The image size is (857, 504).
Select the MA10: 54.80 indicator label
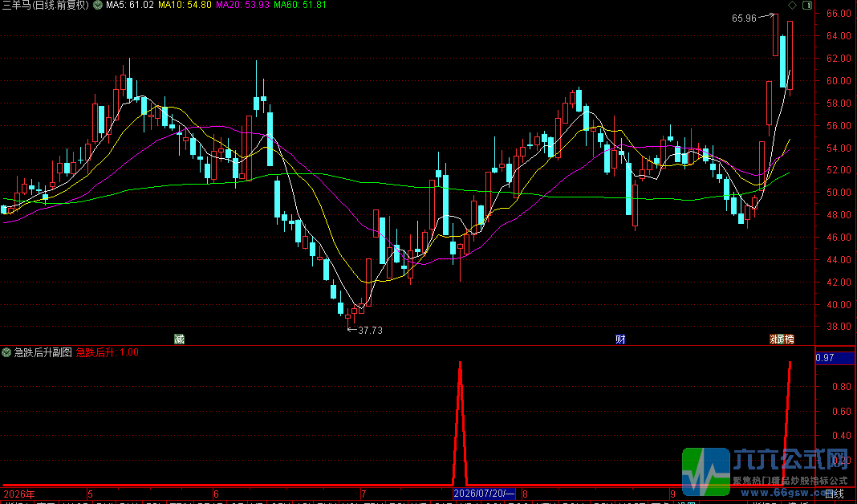(185, 5)
